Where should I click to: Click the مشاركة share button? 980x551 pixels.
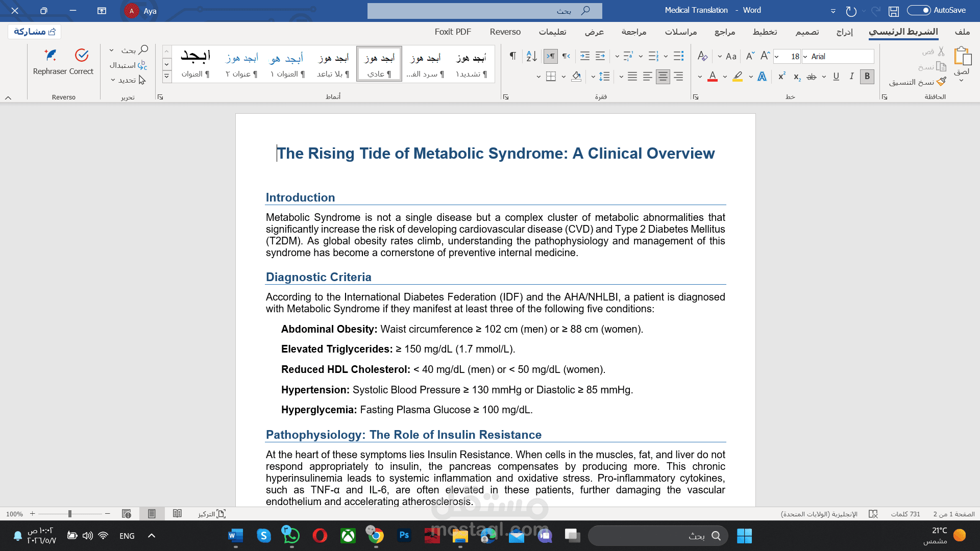coord(35,32)
